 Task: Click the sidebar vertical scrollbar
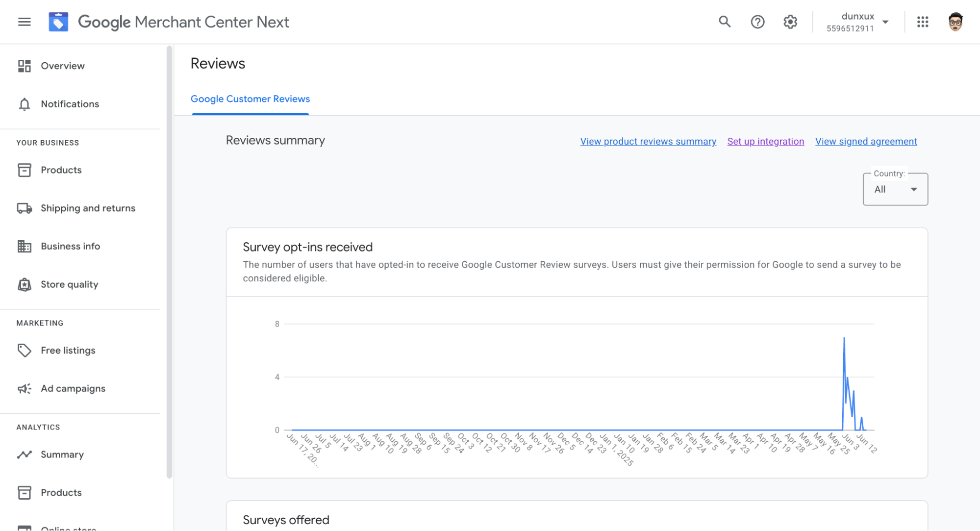[x=170, y=262]
